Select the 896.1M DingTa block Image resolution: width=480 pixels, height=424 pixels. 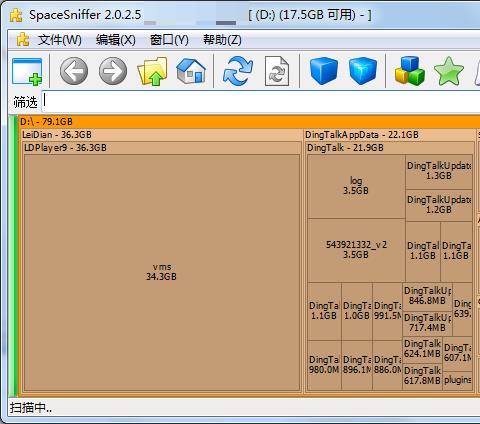pyautogui.click(x=357, y=365)
